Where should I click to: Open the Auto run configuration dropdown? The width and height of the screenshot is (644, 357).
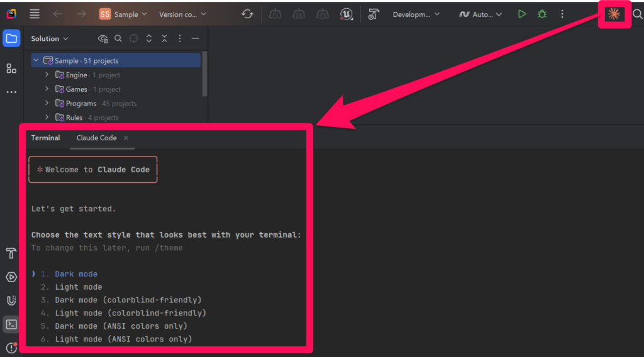pos(480,14)
